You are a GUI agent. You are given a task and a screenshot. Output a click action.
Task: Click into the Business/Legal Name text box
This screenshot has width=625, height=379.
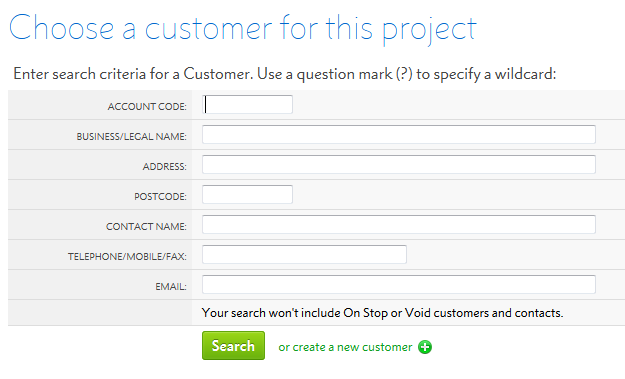tap(399, 134)
